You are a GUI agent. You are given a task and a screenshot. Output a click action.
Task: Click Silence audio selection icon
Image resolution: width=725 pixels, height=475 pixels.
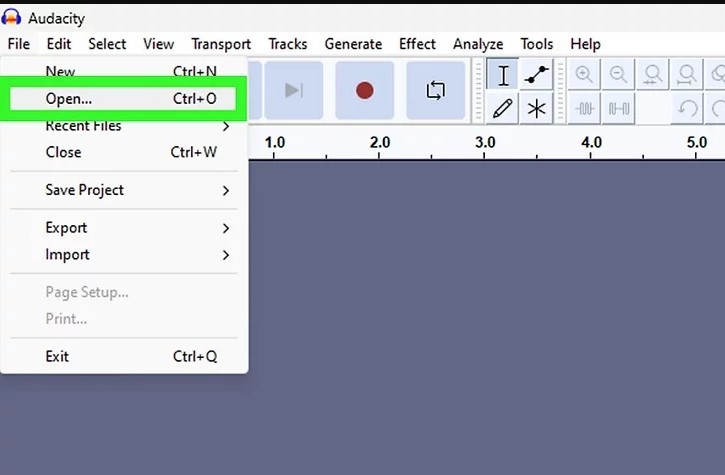click(619, 108)
